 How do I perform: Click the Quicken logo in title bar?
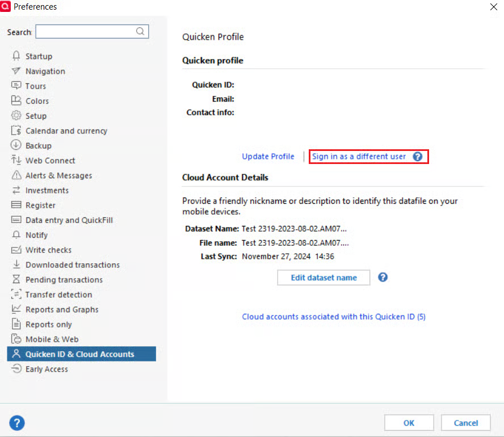tap(6, 6)
